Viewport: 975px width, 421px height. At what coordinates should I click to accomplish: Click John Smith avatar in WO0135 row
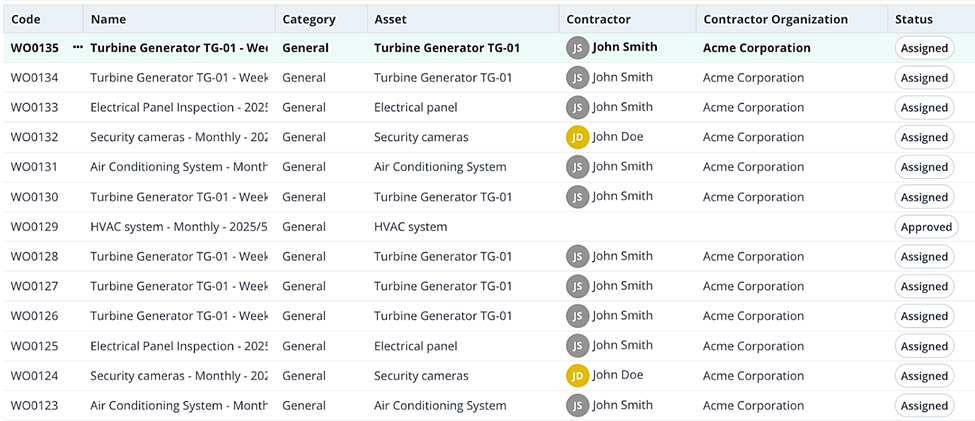(x=577, y=48)
